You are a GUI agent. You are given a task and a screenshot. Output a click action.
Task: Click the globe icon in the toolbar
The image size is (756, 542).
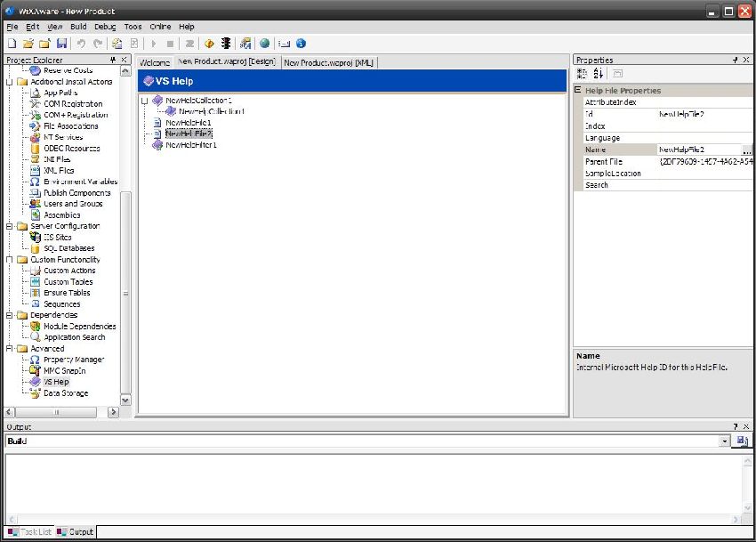(x=264, y=44)
